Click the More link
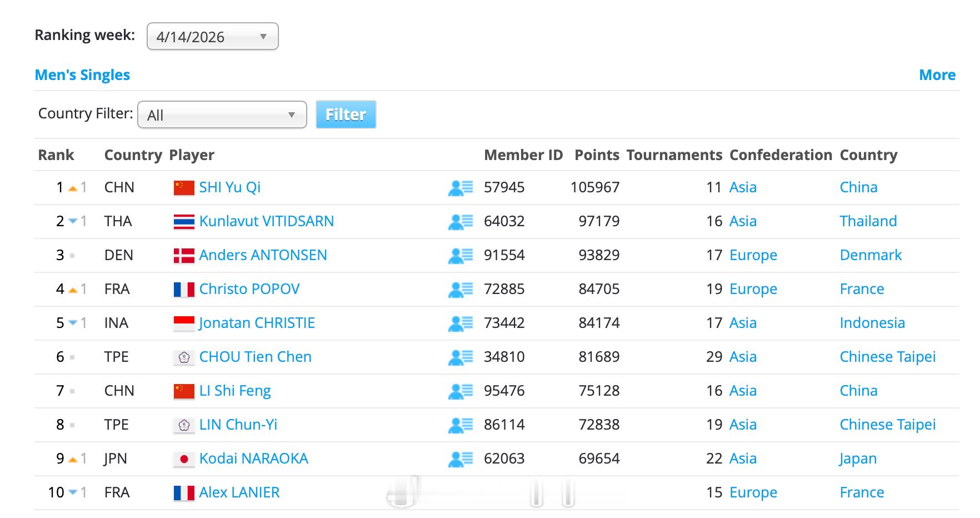 tap(937, 75)
